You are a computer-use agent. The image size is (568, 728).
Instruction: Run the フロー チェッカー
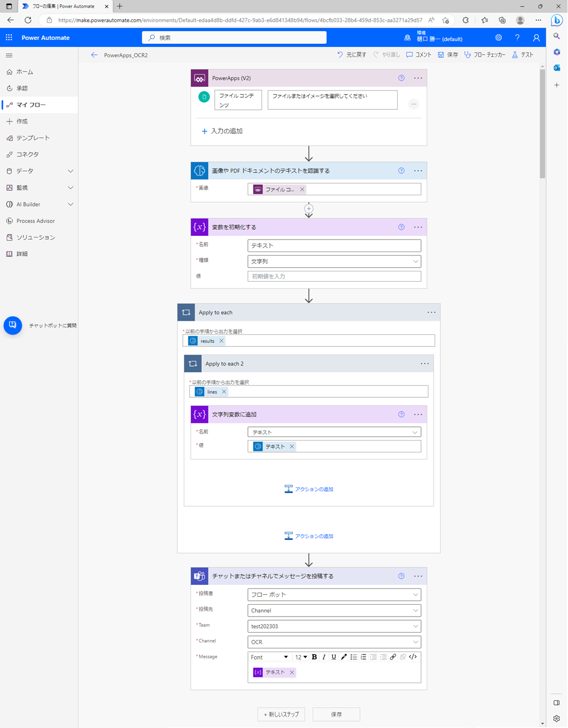tap(485, 55)
